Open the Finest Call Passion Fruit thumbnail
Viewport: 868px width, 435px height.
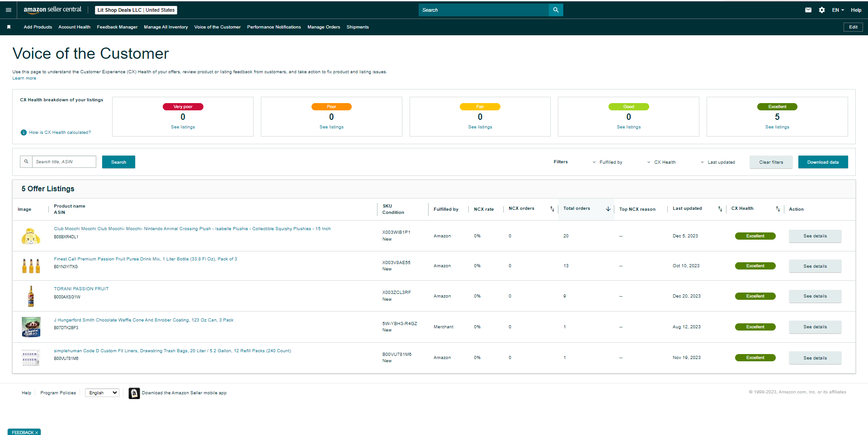[x=31, y=266]
